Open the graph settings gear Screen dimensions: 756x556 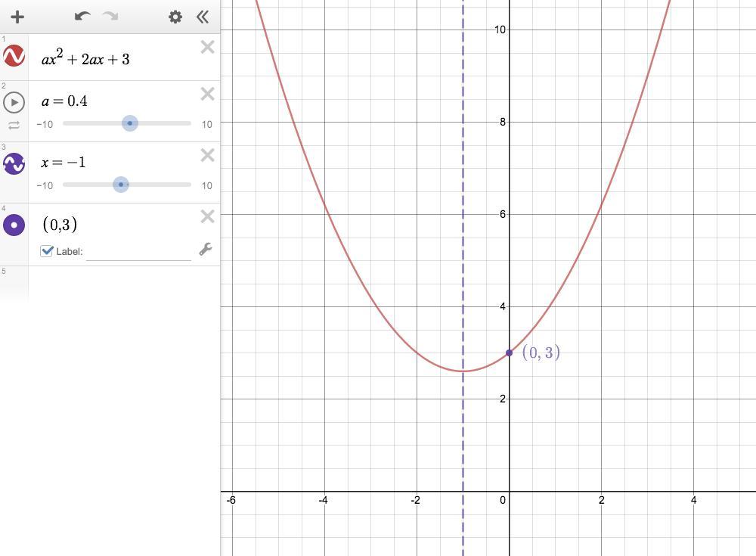click(x=175, y=17)
